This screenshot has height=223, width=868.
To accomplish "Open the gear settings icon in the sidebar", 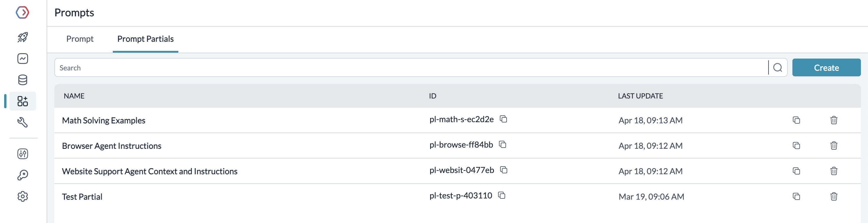I will click(x=22, y=196).
